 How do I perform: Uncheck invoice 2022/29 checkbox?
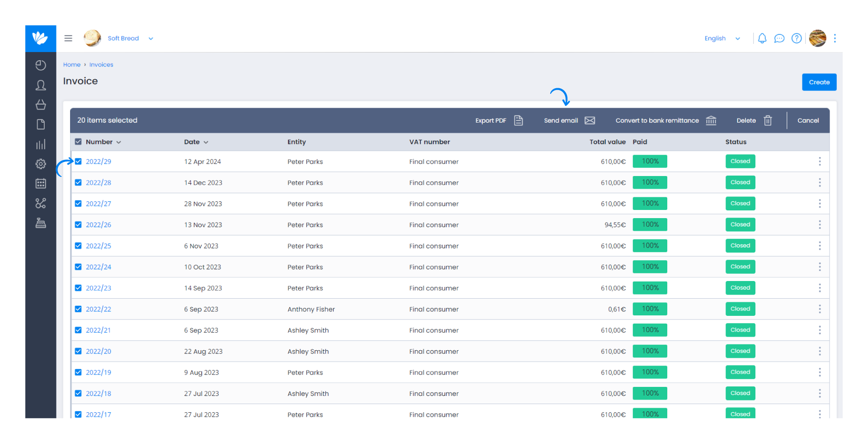(x=78, y=162)
